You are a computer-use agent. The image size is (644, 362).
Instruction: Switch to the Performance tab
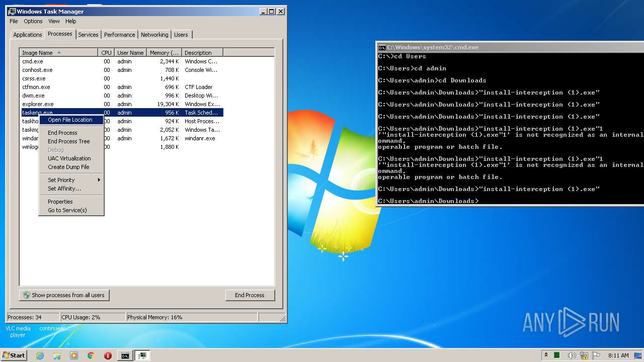coord(120,35)
